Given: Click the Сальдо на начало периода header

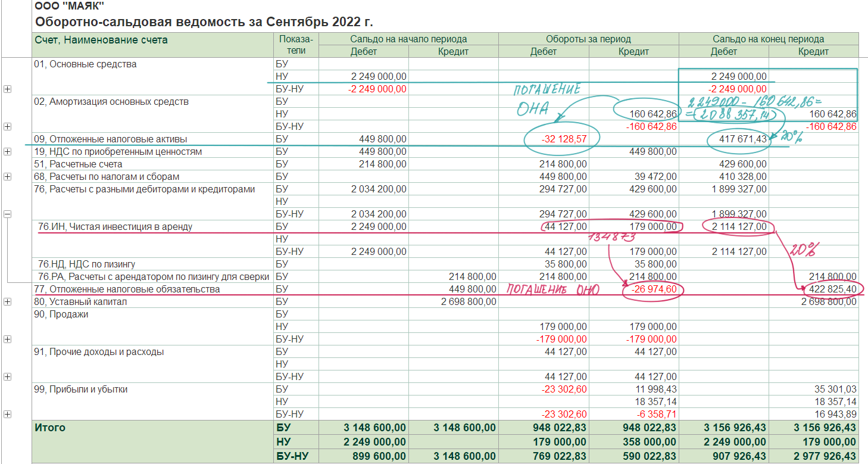Looking at the screenshot, I should point(408,39).
